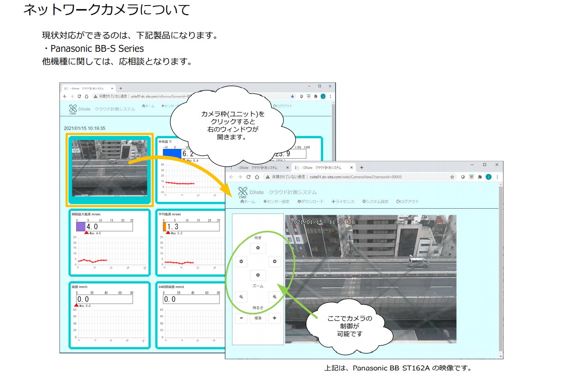This screenshot has width=588, height=373.
Task: Open ダウンロード in the camera page menu
Action: pos(311,201)
